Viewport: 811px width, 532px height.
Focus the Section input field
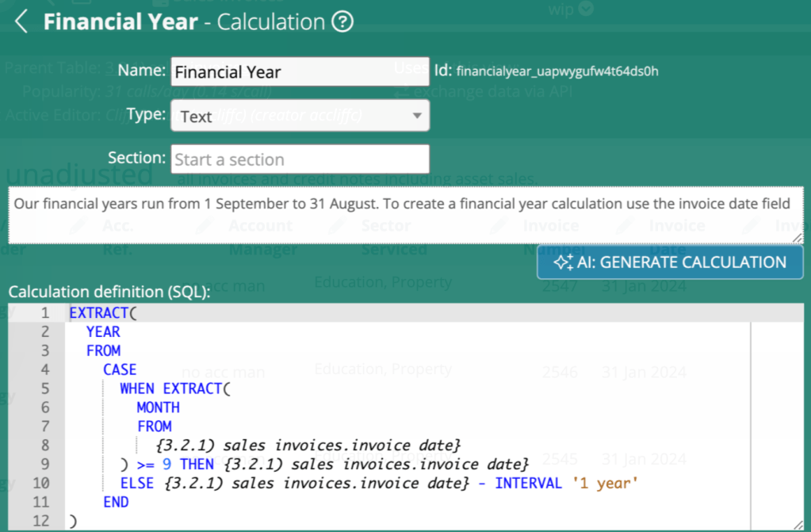click(x=300, y=159)
